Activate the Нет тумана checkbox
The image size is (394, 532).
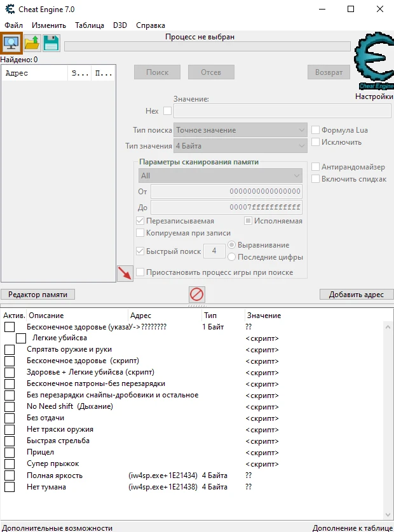(x=10, y=487)
